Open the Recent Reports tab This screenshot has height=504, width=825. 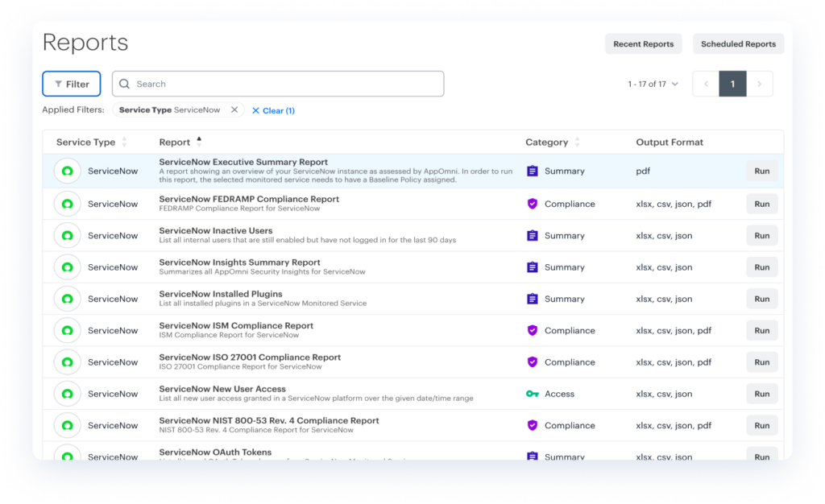[x=643, y=44]
